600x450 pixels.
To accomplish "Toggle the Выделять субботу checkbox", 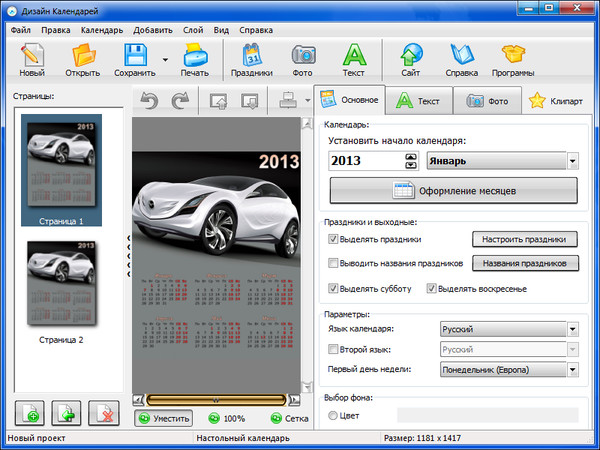I will point(333,288).
